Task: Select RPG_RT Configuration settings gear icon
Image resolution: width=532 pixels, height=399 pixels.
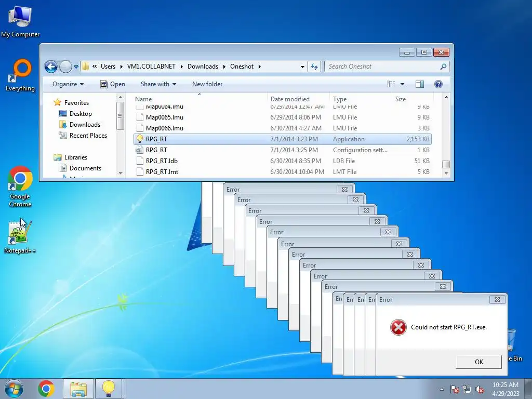Action: (139, 150)
